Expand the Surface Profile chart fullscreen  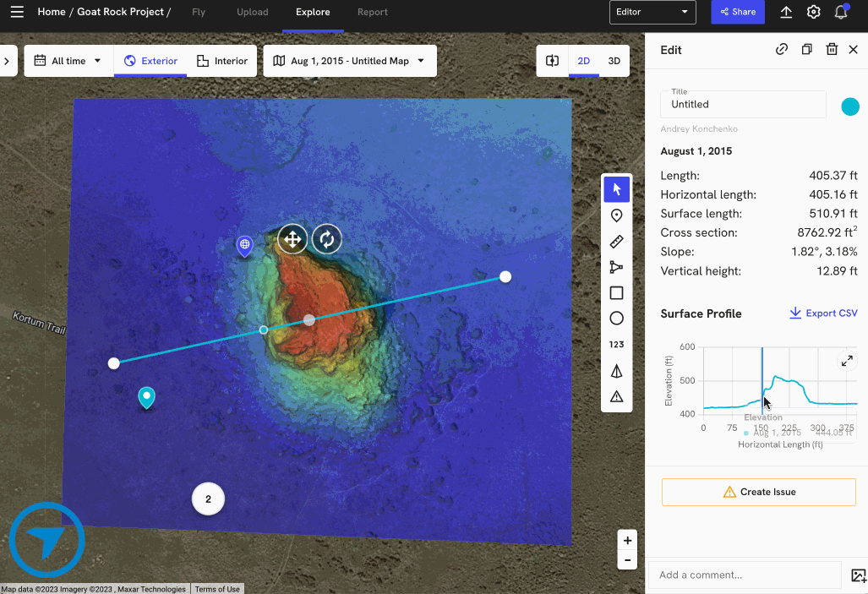(847, 361)
